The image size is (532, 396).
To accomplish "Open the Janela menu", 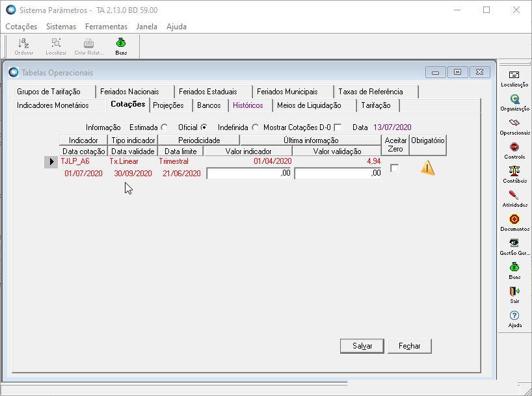I will [x=146, y=27].
